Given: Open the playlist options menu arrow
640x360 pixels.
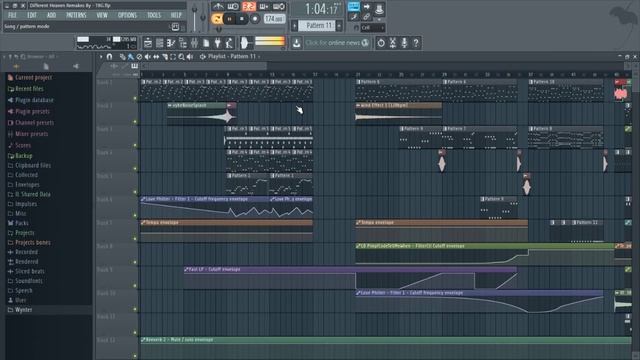Looking at the screenshot, I should (x=101, y=56).
